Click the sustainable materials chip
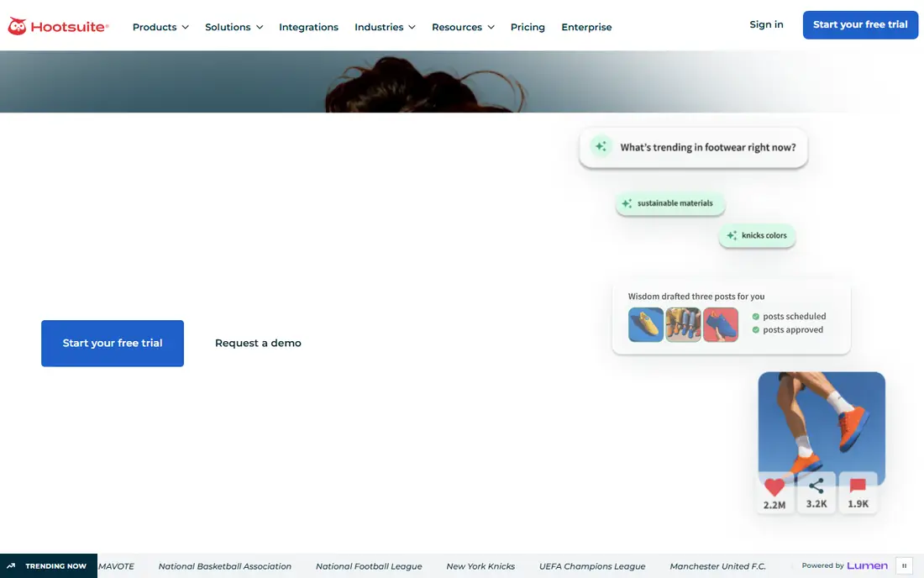The width and height of the screenshot is (924, 578). point(670,203)
